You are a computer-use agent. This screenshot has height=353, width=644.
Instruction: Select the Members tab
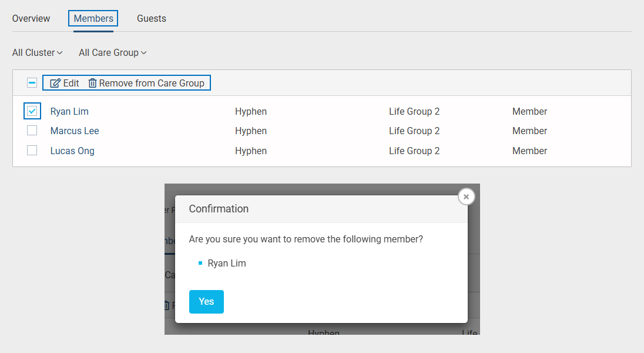[x=93, y=18]
